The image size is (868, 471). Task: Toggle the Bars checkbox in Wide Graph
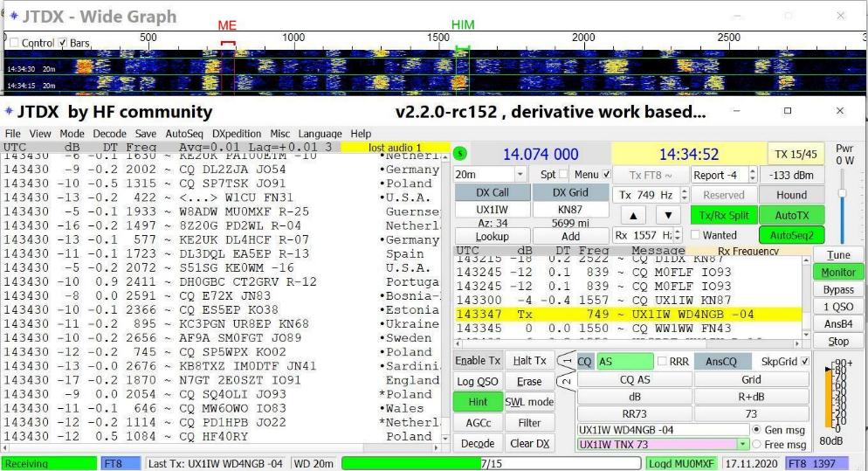(x=63, y=43)
